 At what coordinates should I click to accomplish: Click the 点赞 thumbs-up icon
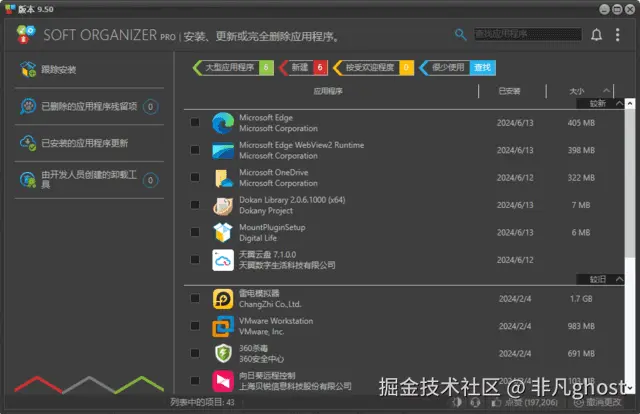496,403
